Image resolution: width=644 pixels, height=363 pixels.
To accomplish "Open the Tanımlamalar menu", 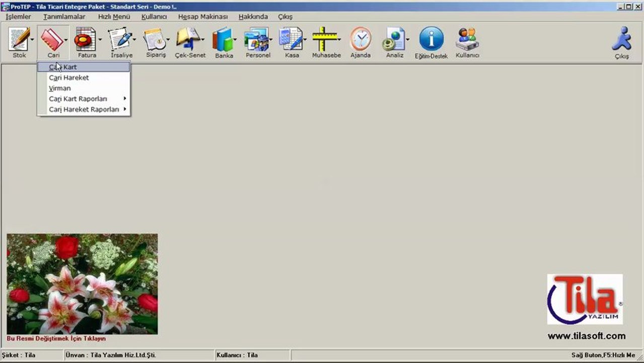I will (64, 17).
